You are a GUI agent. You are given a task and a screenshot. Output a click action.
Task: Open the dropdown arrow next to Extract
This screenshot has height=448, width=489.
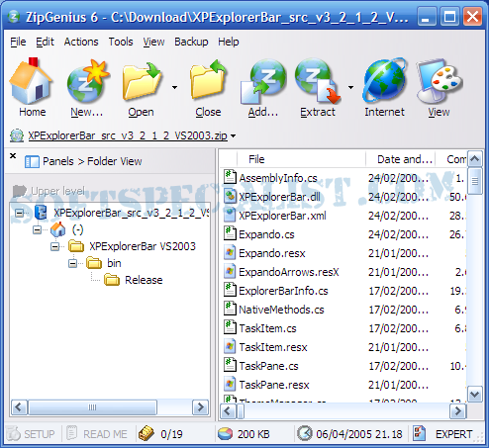(x=350, y=87)
